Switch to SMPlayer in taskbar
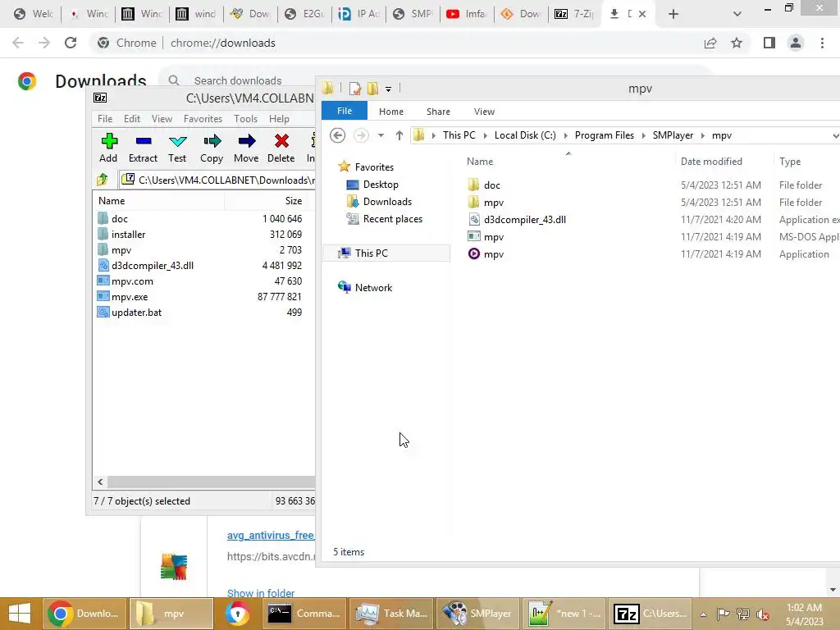The width and height of the screenshot is (840, 630). pyautogui.click(x=478, y=614)
